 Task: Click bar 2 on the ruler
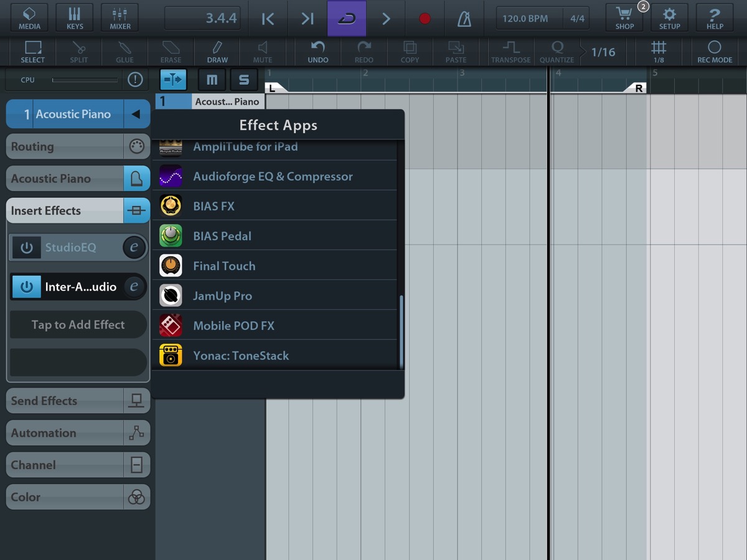365,73
